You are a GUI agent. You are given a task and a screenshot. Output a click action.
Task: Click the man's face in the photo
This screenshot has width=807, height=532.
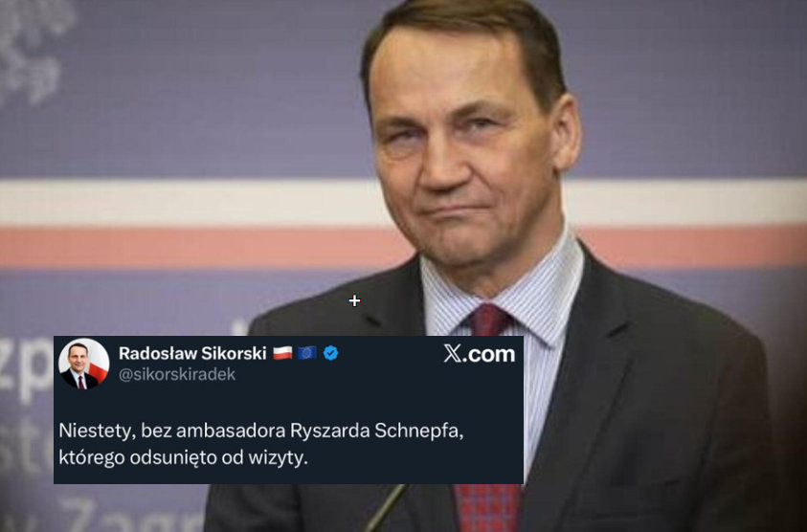463,154
